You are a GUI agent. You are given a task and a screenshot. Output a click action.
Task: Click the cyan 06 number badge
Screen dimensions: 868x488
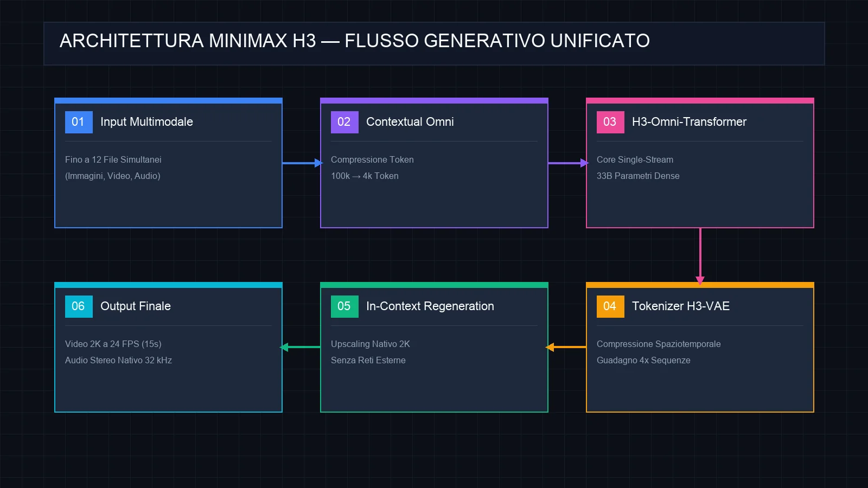coord(79,306)
